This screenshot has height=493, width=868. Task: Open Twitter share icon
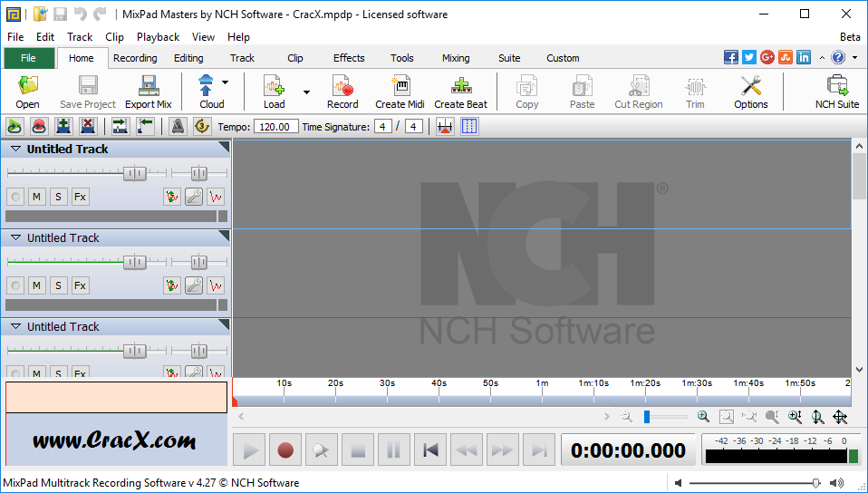[x=749, y=57]
